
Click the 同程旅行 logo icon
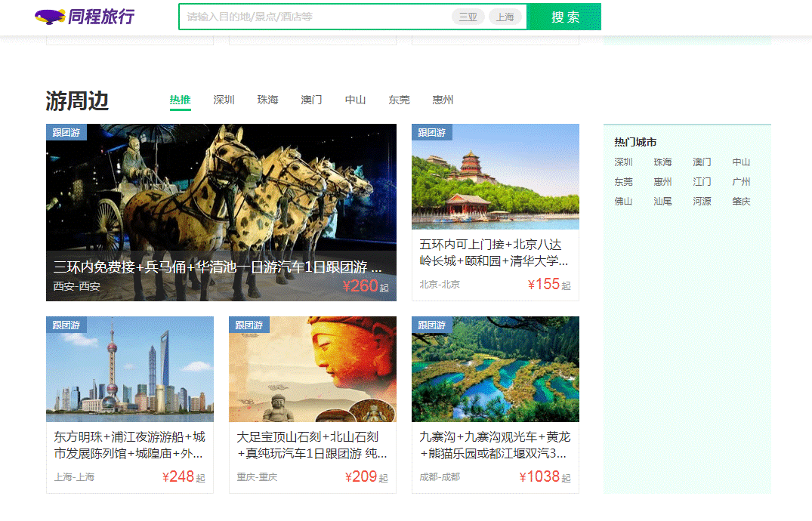50,17
